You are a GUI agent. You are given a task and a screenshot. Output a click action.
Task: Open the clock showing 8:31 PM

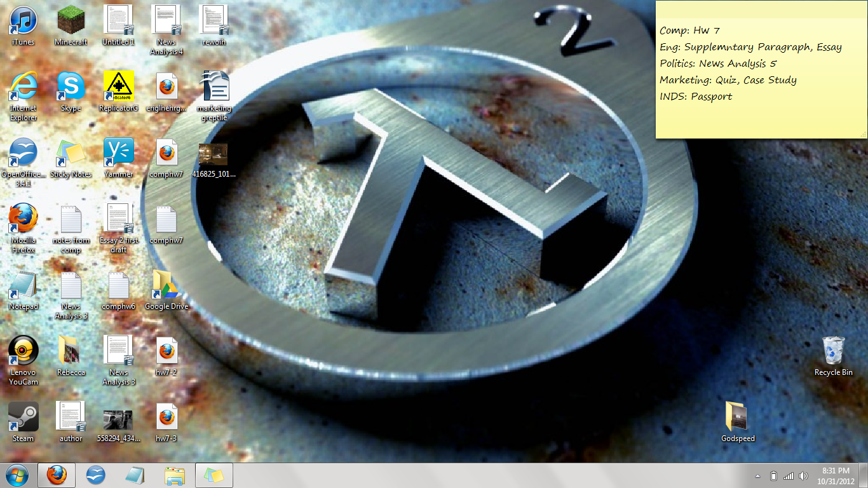click(x=836, y=475)
